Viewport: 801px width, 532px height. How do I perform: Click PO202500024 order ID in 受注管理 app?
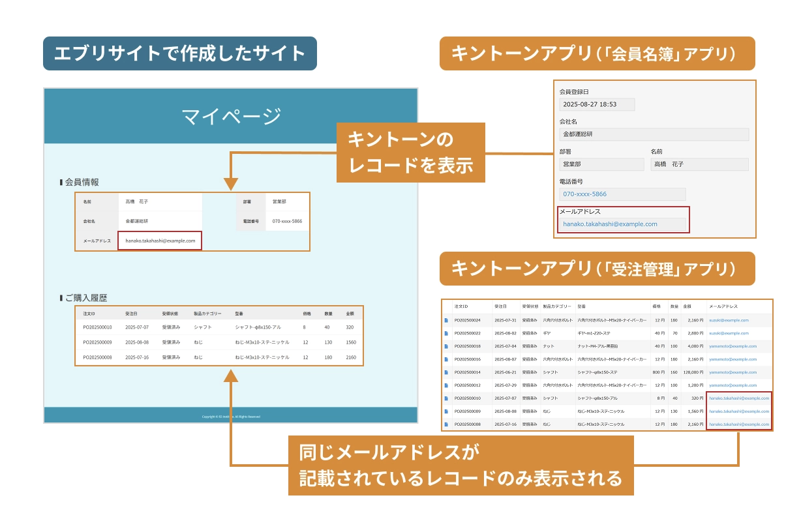tap(467, 320)
